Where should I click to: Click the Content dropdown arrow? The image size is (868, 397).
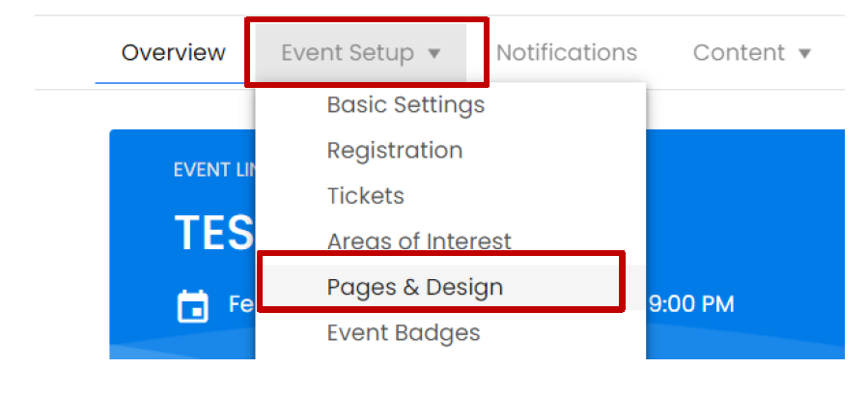coord(804,53)
